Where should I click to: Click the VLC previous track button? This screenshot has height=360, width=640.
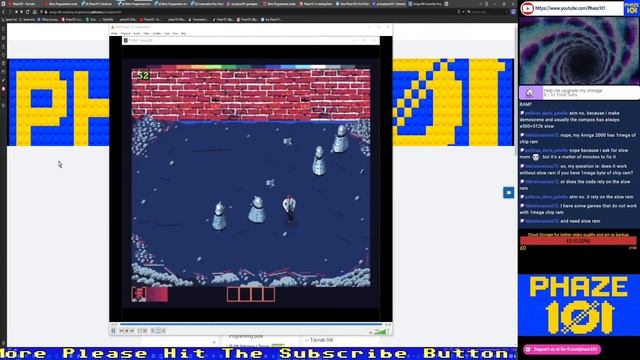click(x=121, y=331)
